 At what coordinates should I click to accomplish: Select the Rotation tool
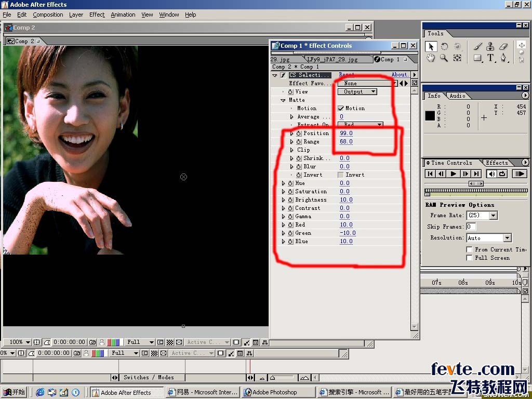pos(444,47)
